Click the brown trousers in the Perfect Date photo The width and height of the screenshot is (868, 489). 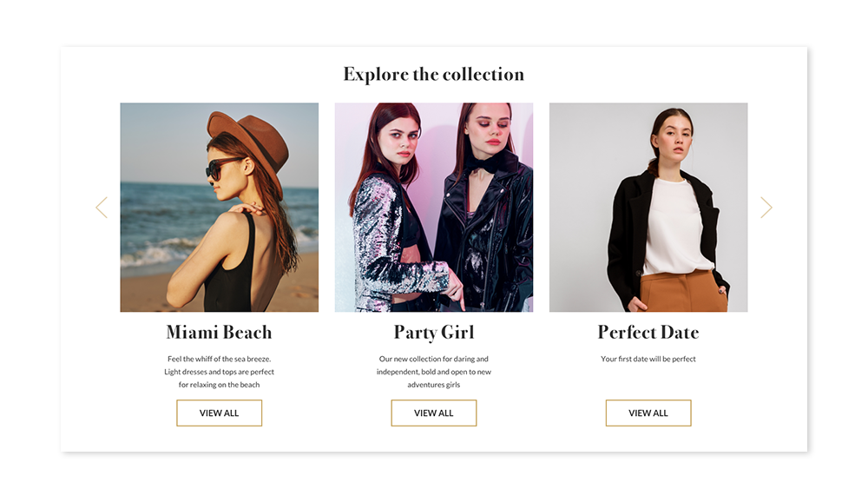coord(684,291)
